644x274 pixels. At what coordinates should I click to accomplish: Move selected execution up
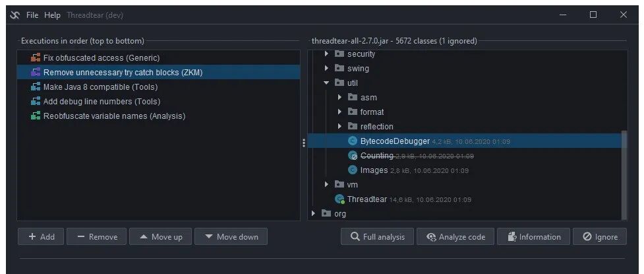[160, 236]
